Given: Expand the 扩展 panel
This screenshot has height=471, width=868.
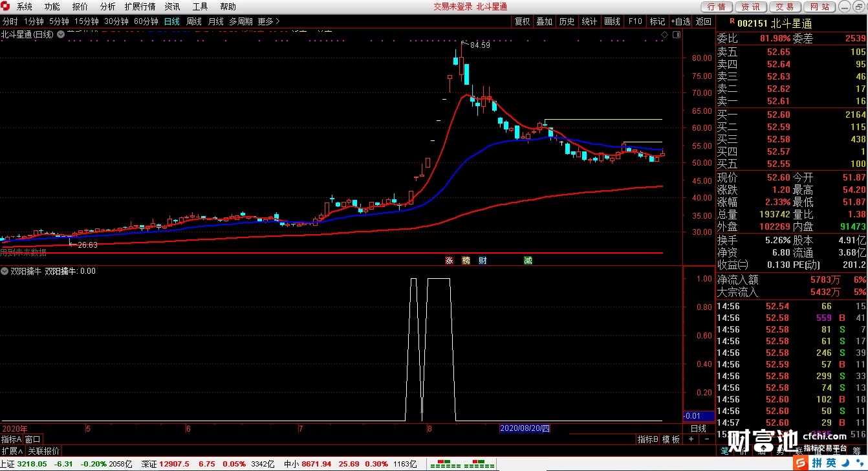Looking at the screenshot, I should tap(13, 451).
